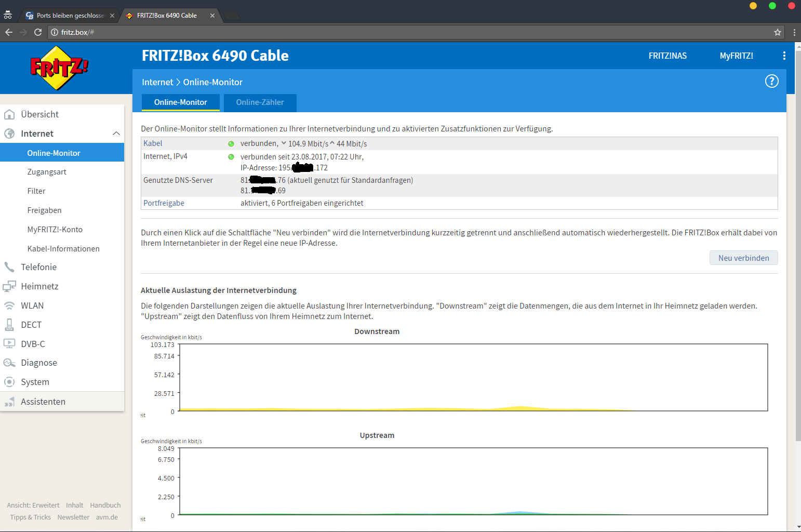Reload the page with the refresh icon
The height and width of the screenshot is (532, 801).
[38, 32]
